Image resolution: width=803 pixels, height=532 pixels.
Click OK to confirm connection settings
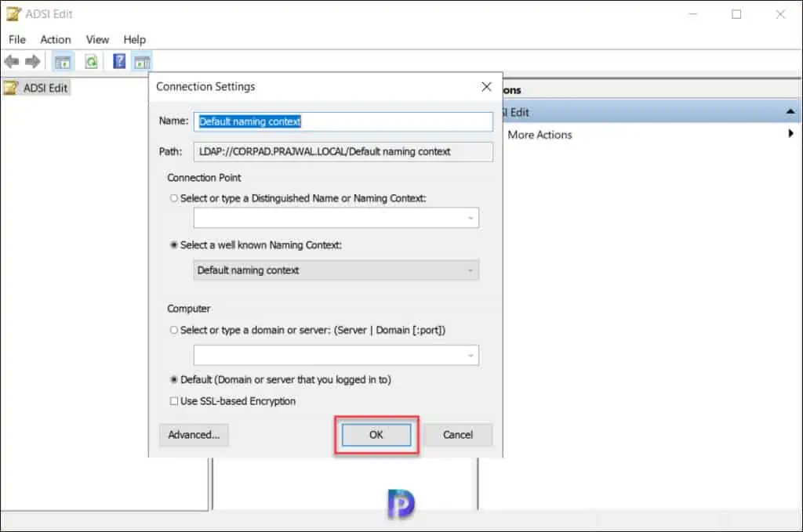[376, 435]
